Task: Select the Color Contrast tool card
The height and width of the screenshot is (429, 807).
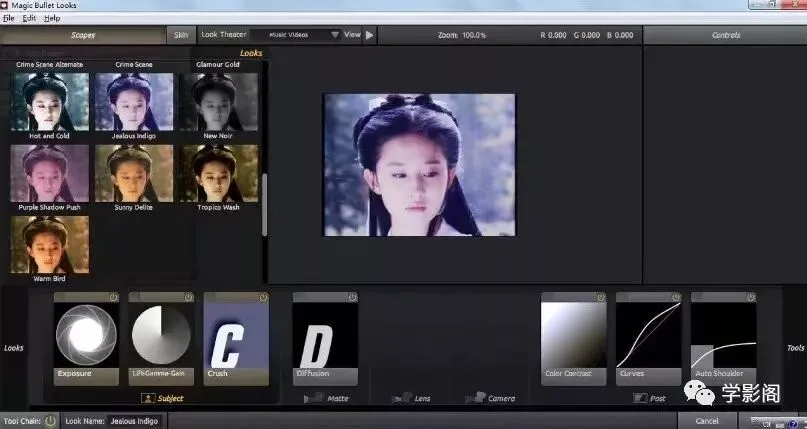Action: [x=574, y=339]
